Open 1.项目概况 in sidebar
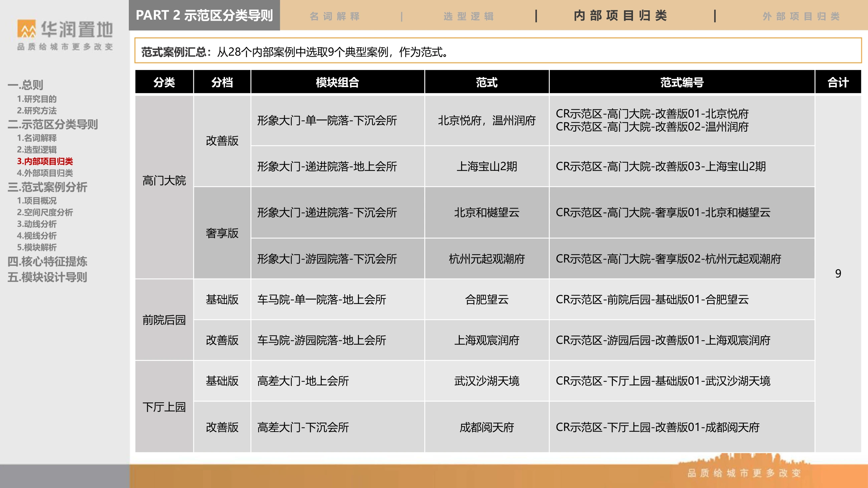868x488 pixels. (37, 201)
